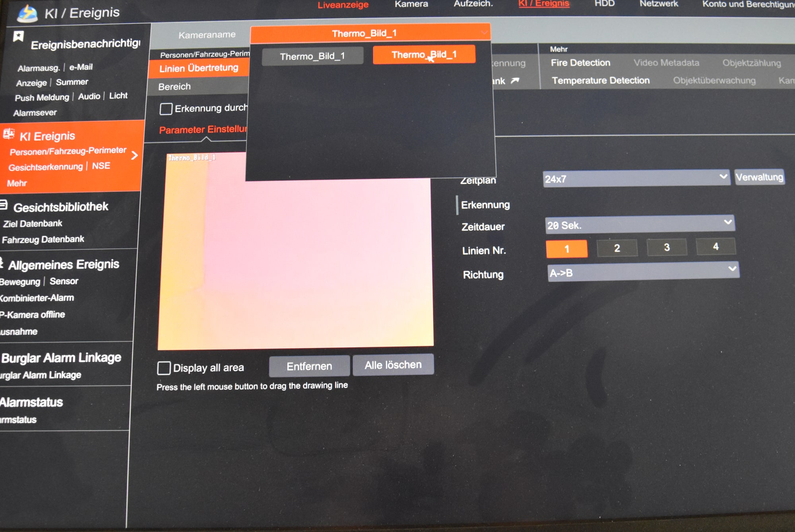The width and height of the screenshot is (795, 532).
Task: Click the KI Ereignis sidebar icon
Action: click(9, 134)
